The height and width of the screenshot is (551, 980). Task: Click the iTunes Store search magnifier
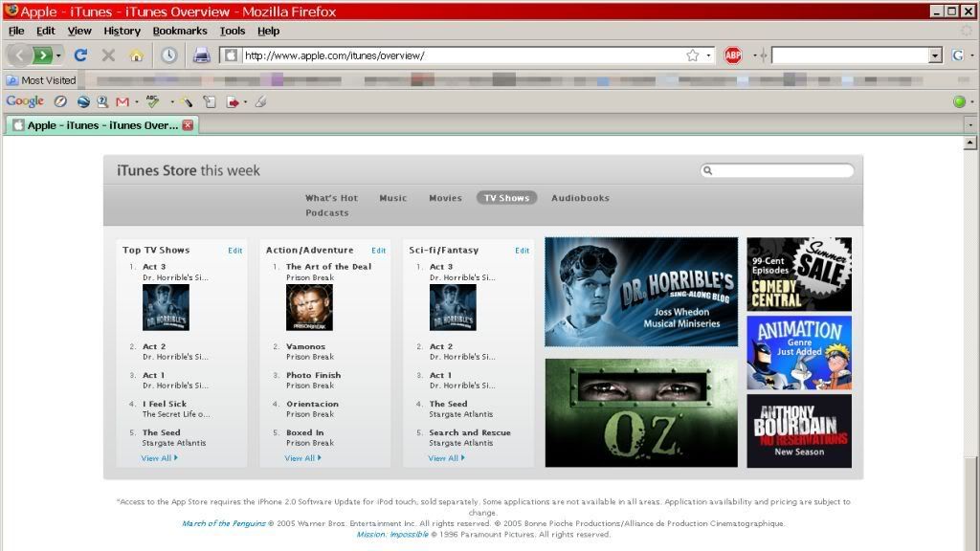tap(707, 170)
